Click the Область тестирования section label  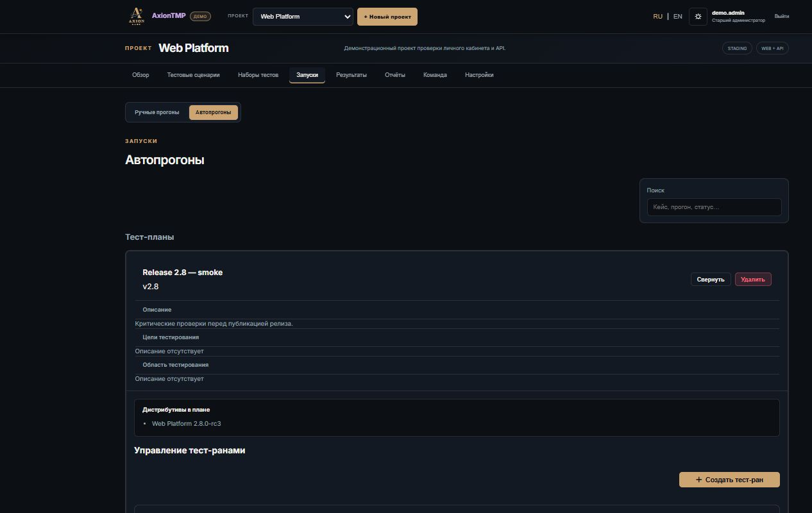pyautogui.click(x=176, y=365)
